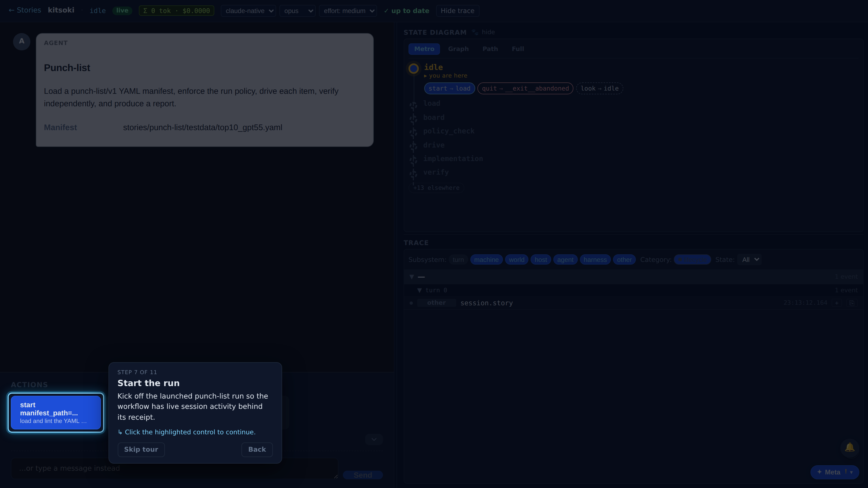Hide the state diagram panel
Screen dimensions: 868x488
[x=488, y=32]
